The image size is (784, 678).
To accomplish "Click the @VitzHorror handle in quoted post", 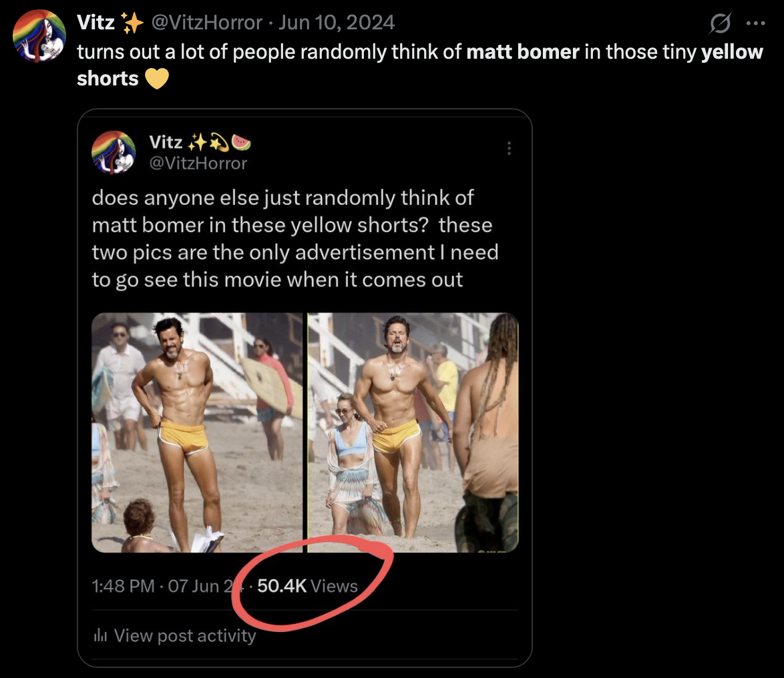I will [x=198, y=163].
